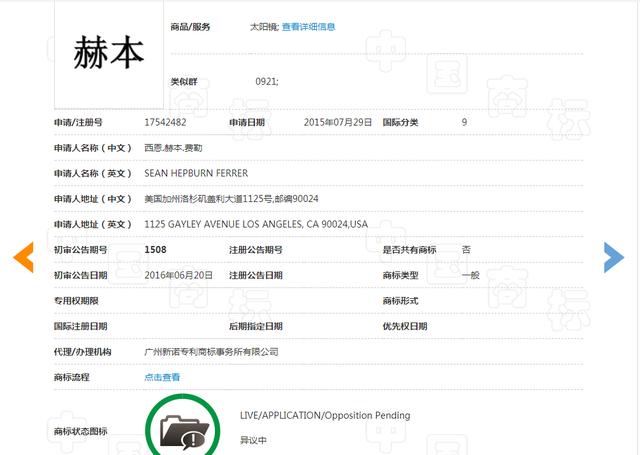Viewport: 640px width, 455px height.
Task: Click the 申请/注册号 label
Action: pyautogui.click(x=78, y=122)
